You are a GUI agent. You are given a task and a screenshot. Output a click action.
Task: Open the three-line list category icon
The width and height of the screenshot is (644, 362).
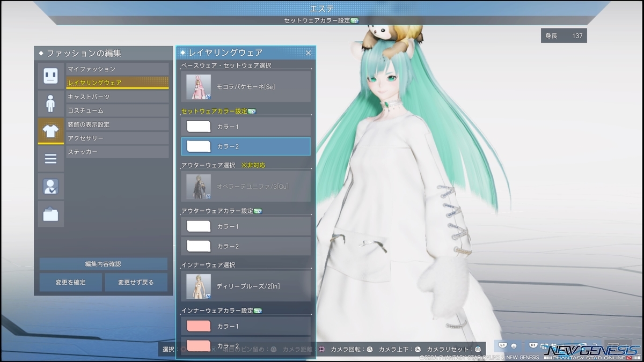tap(50, 159)
